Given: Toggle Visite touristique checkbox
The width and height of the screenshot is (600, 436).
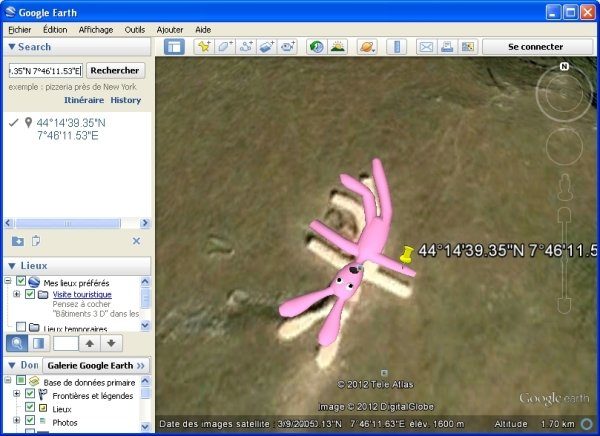Looking at the screenshot, I should point(30,294).
